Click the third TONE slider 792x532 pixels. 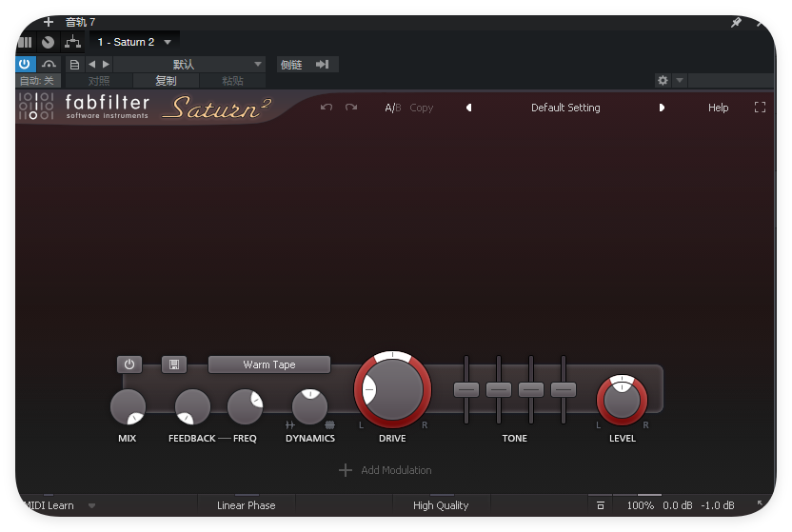click(x=531, y=389)
